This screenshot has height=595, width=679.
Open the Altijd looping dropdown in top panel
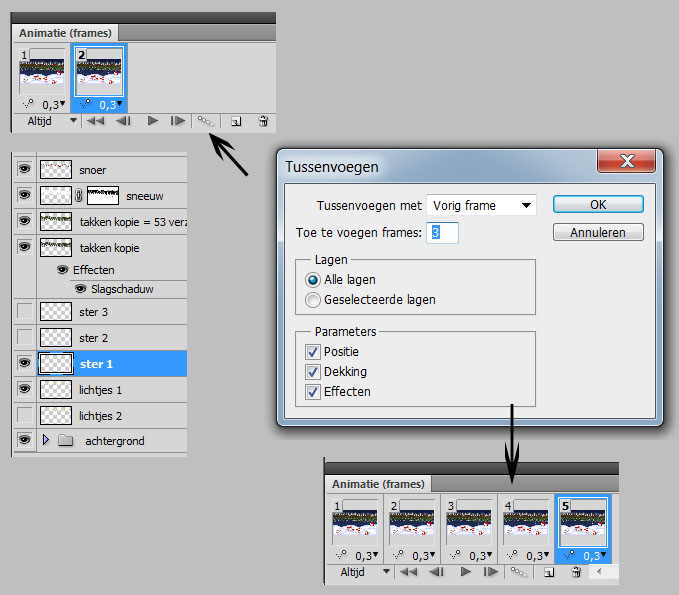tap(73, 120)
